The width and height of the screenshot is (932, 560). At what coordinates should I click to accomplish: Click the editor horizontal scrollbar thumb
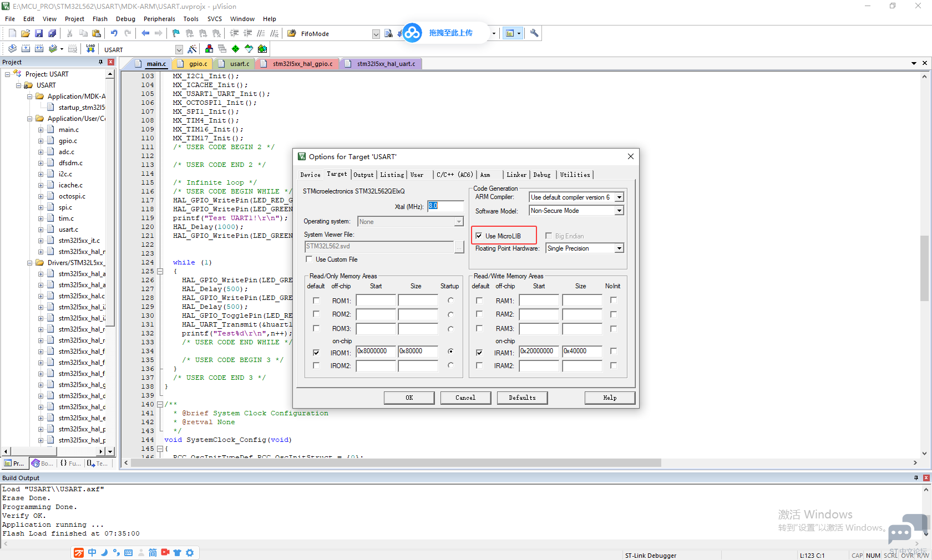click(396, 463)
